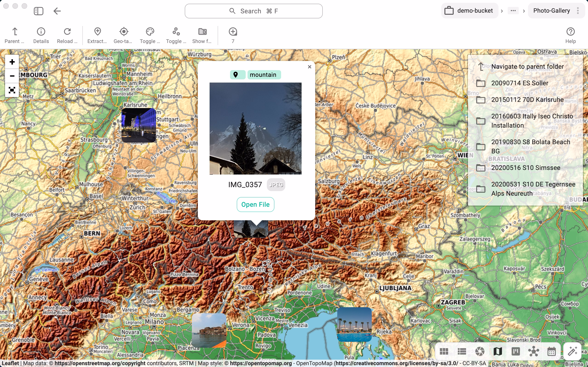This screenshot has height=367, width=588.
Task: Switch to calendar perspective
Action: pyautogui.click(x=551, y=351)
